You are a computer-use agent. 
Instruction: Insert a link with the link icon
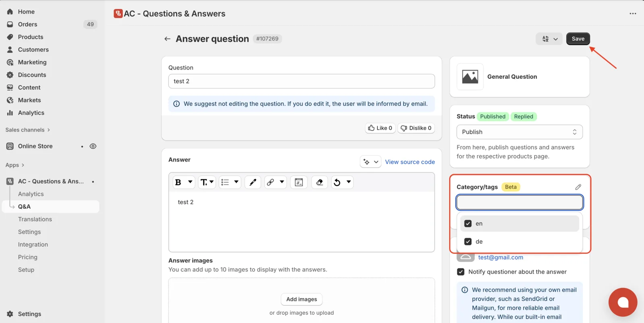tap(270, 182)
